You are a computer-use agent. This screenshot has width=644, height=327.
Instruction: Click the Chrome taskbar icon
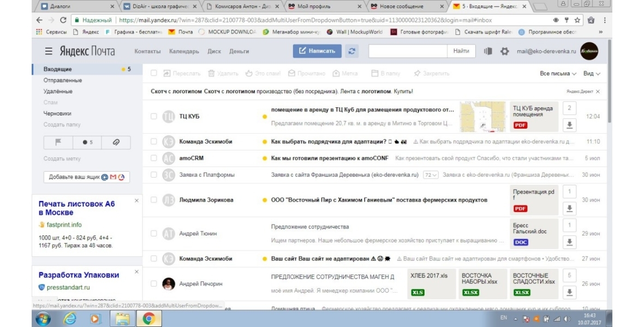148,319
